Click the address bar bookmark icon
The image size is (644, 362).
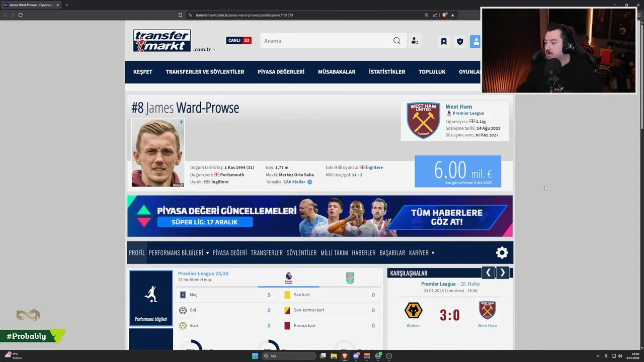pyautogui.click(x=180, y=15)
